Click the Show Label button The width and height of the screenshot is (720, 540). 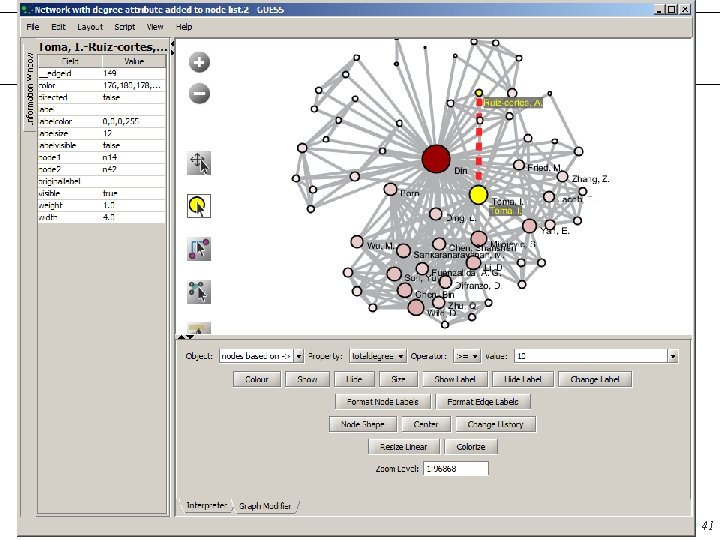pos(455,379)
